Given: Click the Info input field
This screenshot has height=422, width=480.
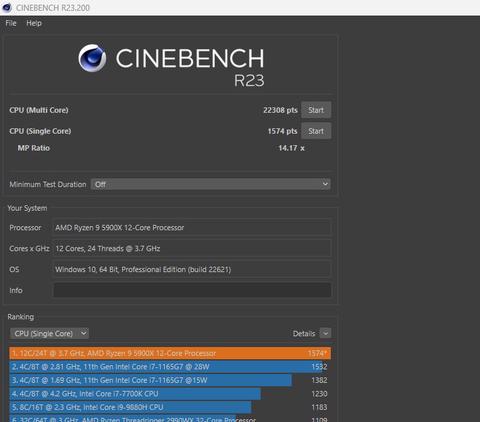Looking at the screenshot, I should click(x=192, y=290).
